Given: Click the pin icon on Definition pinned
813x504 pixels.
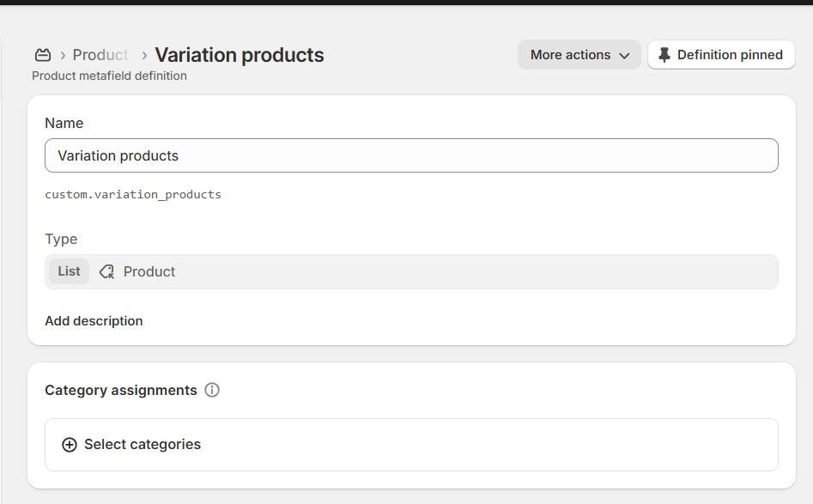Looking at the screenshot, I should coord(664,55).
